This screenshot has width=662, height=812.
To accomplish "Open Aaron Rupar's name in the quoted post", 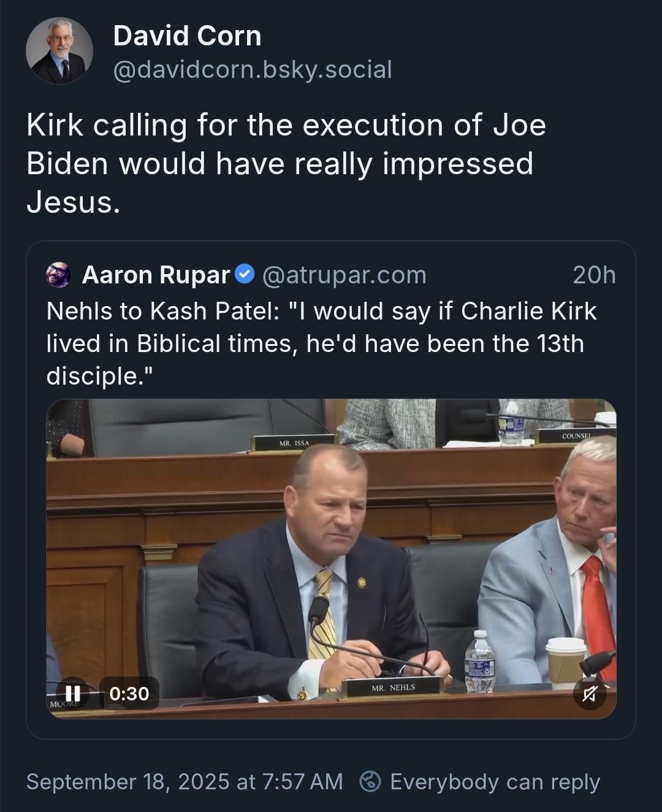I will point(156,275).
